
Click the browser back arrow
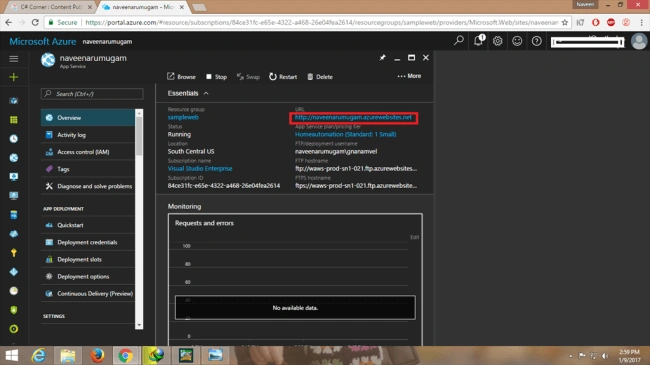tap(9, 22)
